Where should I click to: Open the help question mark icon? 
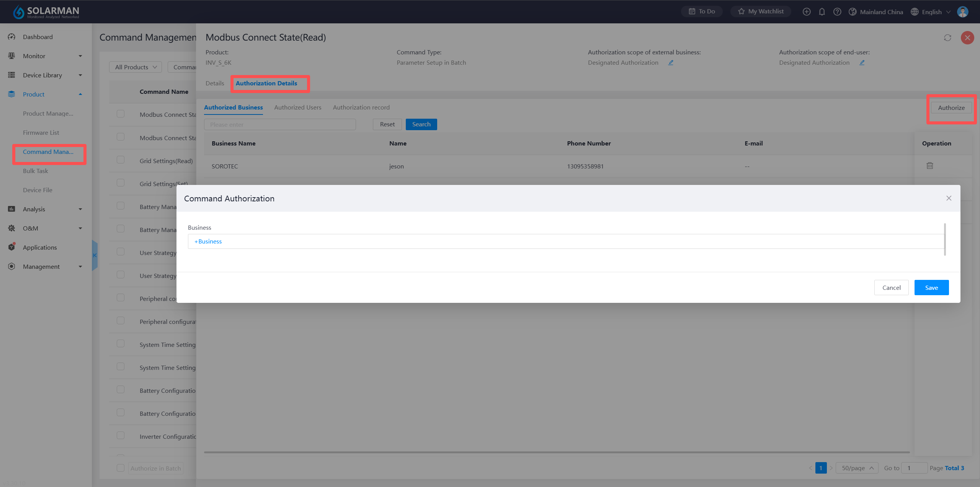point(837,12)
